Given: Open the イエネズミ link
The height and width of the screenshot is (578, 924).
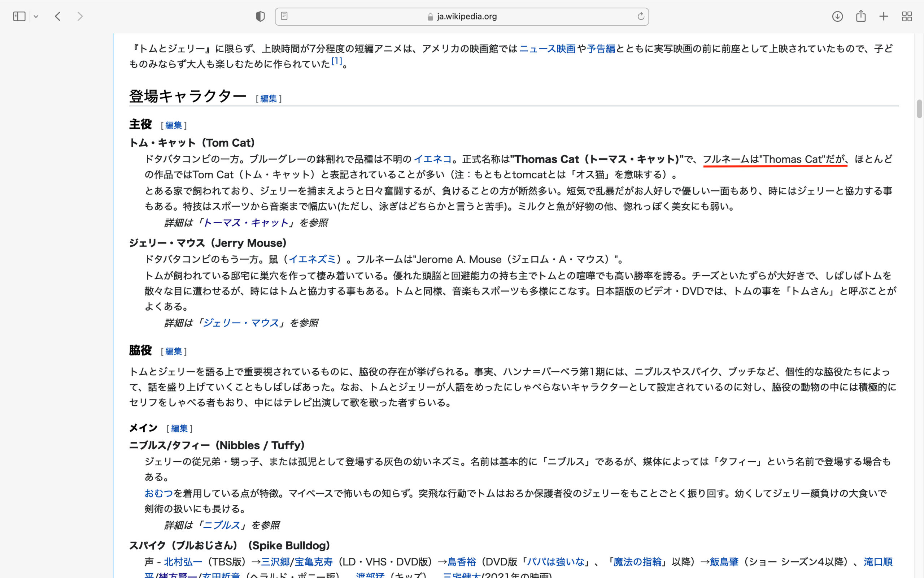Looking at the screenshot, I should 312,259.
